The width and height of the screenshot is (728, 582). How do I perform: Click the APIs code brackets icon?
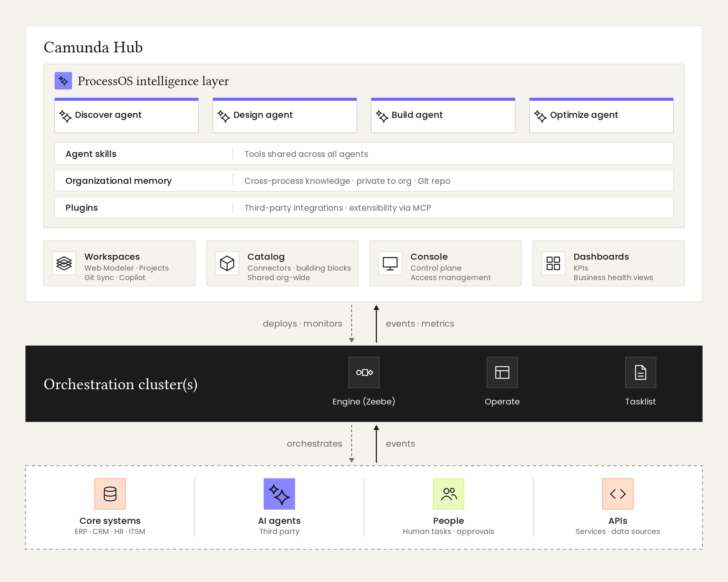[x=618, y=494]
